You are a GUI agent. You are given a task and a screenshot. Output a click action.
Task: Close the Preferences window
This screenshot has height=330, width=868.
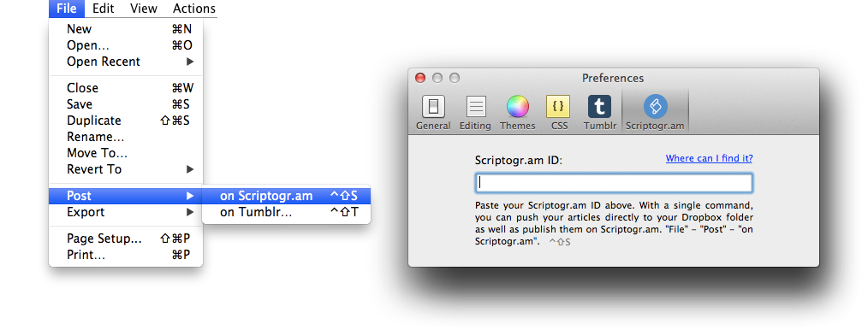click(420, 79)
